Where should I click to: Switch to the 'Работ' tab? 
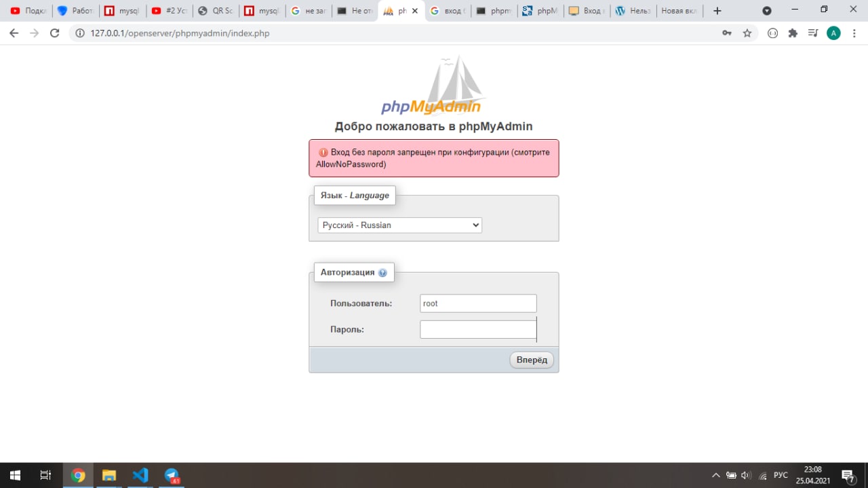[75, 11]
